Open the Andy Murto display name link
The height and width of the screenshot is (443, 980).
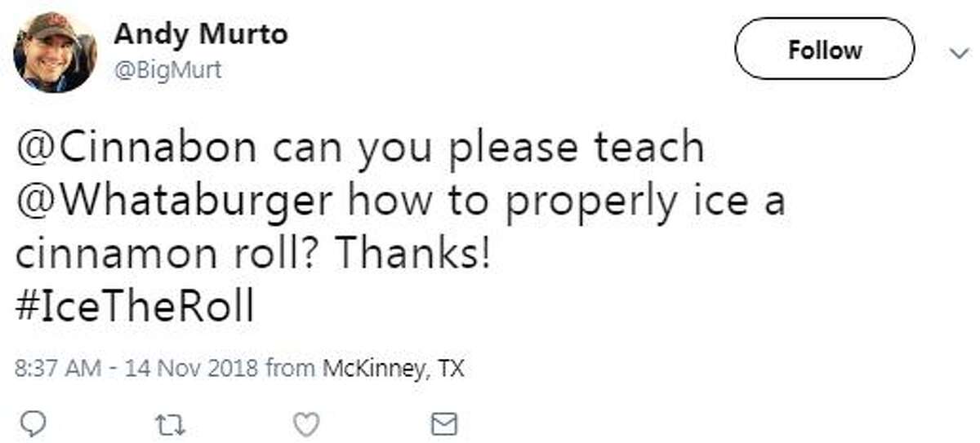(200, 35)
